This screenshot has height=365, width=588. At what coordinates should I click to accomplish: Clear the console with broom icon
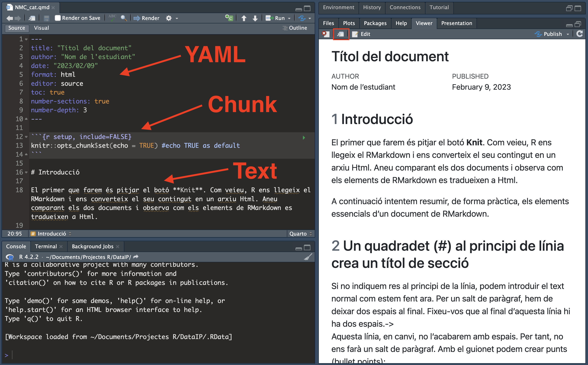(308, 257)
